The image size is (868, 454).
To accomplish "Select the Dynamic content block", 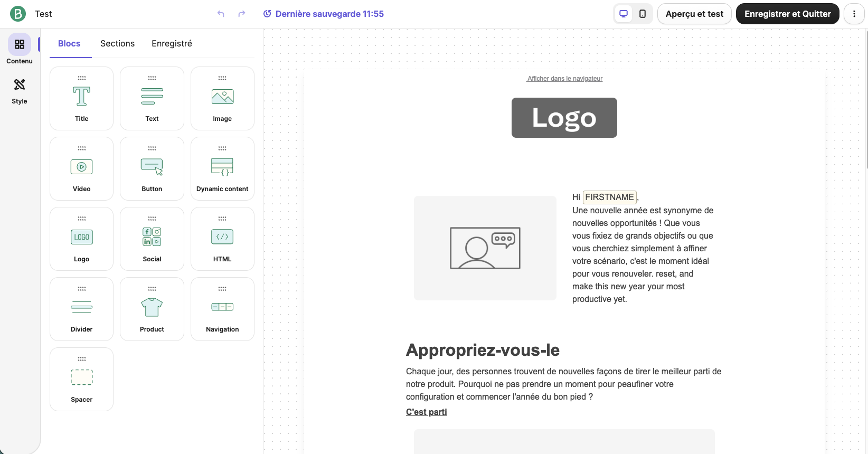I will 222,169.
